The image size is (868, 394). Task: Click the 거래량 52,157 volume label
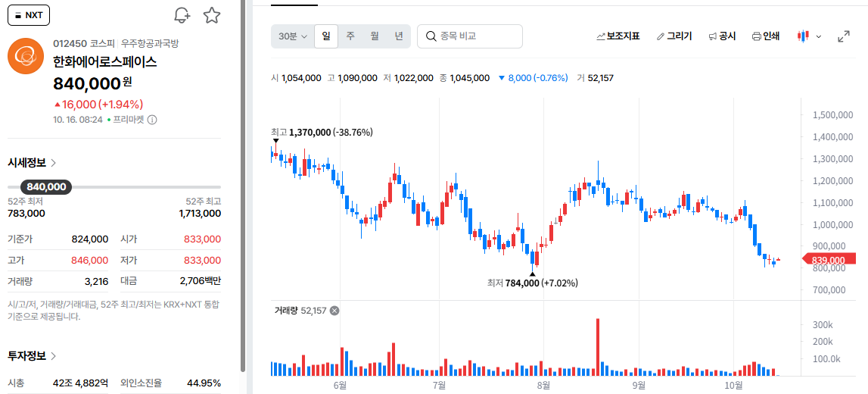(x=300, y=311)
